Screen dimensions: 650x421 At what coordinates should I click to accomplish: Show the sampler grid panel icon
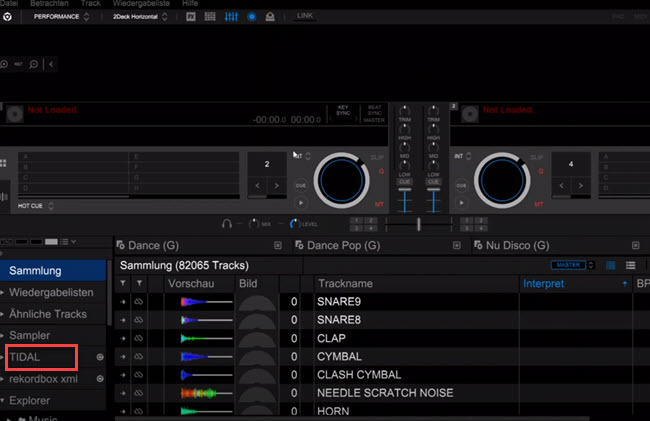(210, 17)
